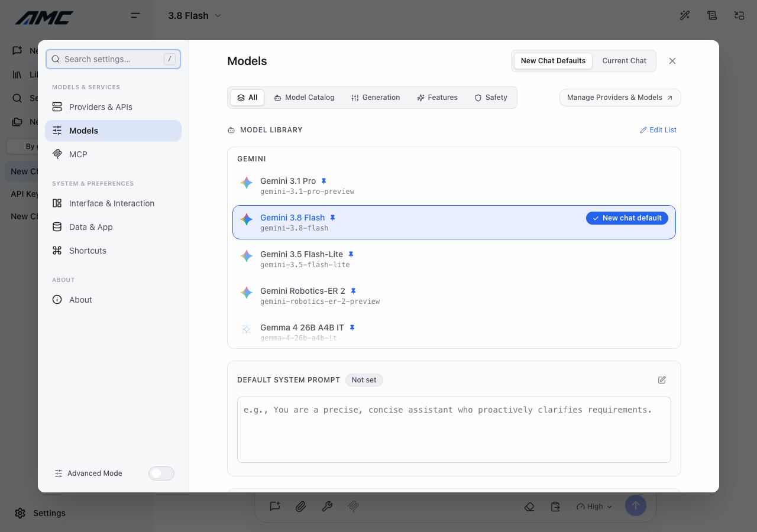Open tools with the wrench icon in the composer
Image resolution: width=757 pixels, height=532 pixels.
(327, 506)
